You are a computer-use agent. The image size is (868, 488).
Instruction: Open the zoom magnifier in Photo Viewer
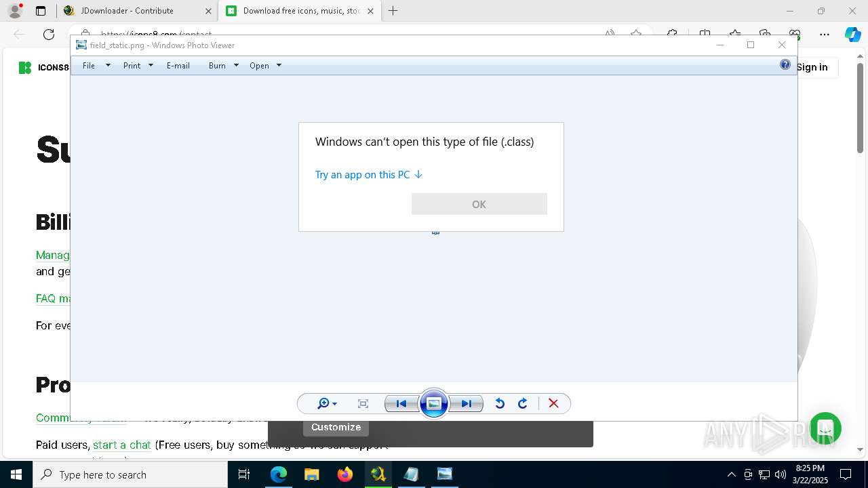point(327,404)
